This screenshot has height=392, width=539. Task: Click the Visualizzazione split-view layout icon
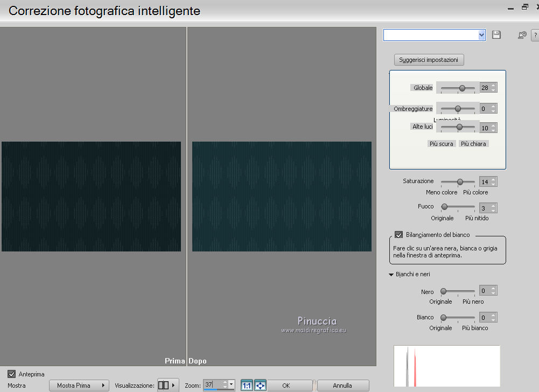(164, 386)
